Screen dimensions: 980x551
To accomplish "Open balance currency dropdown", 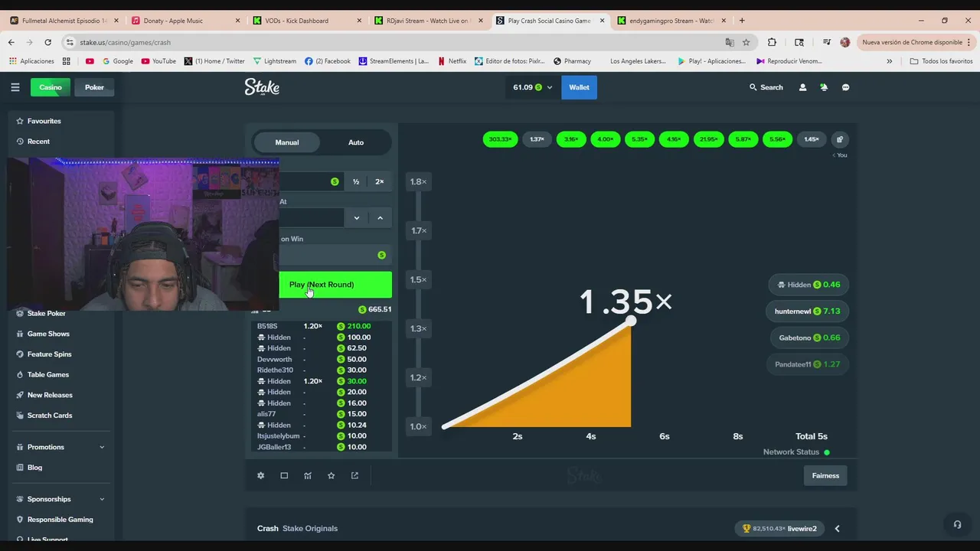I will 532,87.
